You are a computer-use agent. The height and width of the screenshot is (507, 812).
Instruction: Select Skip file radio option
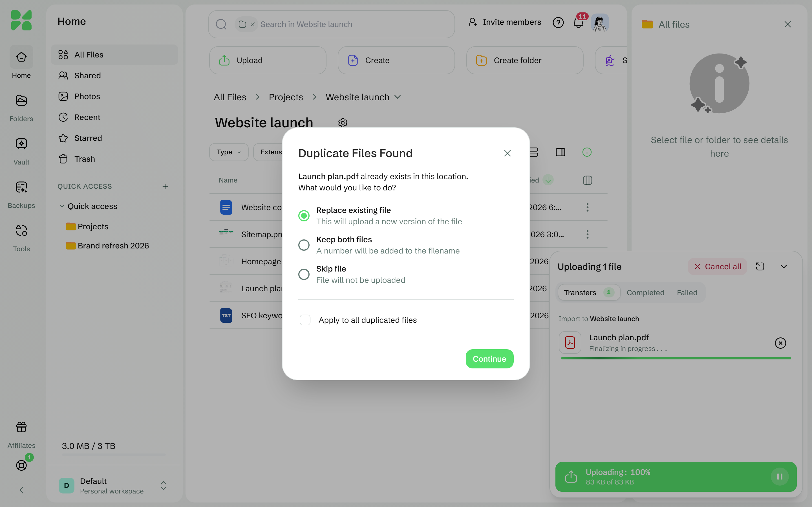click(304, 274)
